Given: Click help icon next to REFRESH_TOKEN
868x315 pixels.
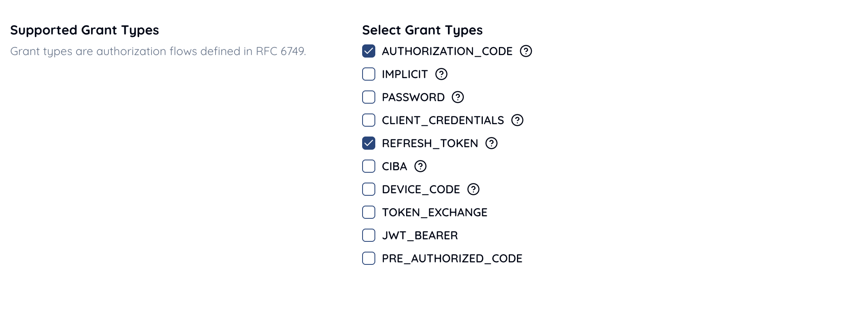Looking at the screenshot, I should [x=491, y=143].
